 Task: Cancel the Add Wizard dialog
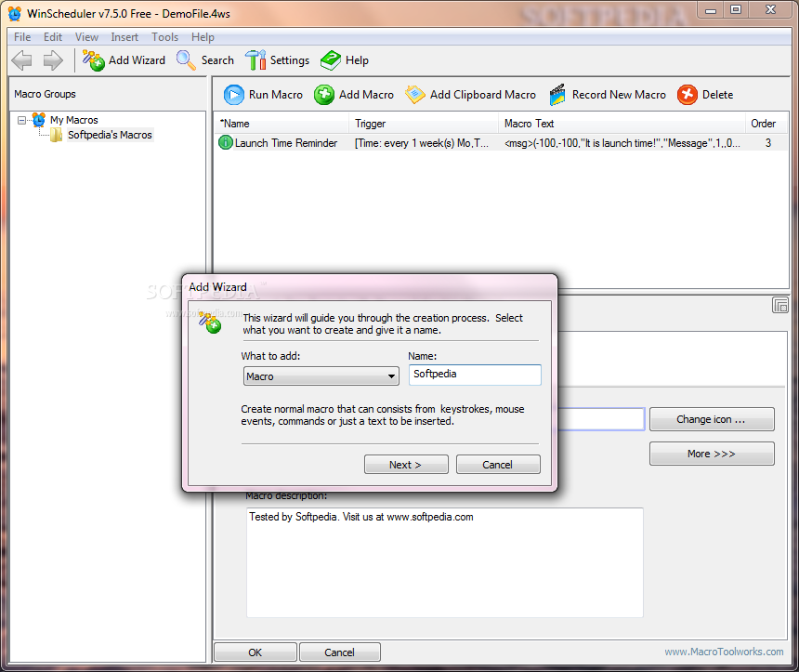click(498, 465)
